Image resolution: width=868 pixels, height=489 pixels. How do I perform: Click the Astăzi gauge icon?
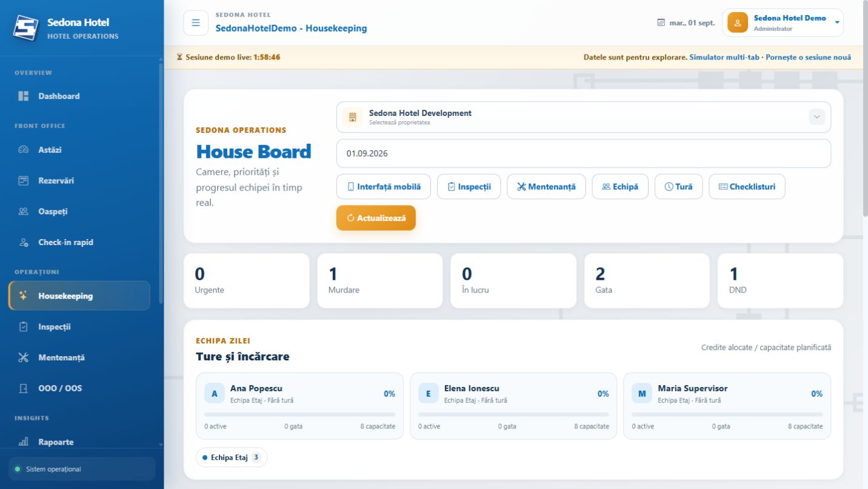[24, 150]
